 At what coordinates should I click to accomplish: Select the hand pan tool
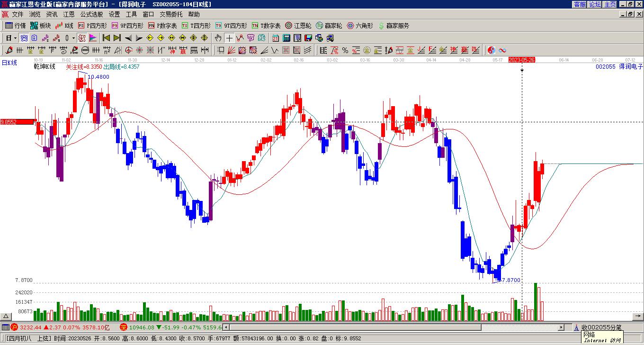point(218,38)
